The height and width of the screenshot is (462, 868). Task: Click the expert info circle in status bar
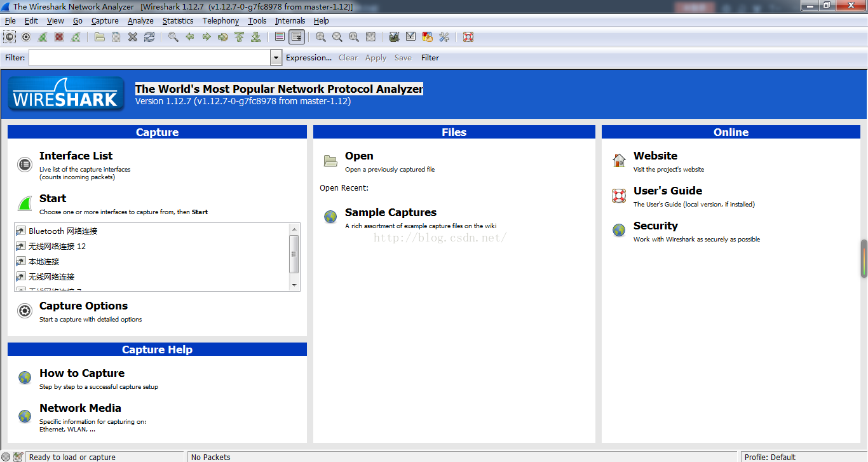(6, 457)
